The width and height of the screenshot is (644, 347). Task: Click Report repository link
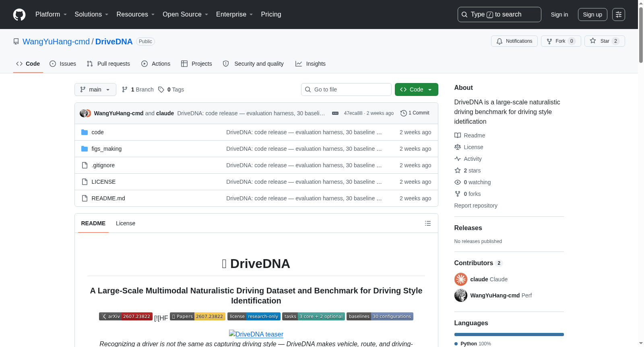point(476,206)
